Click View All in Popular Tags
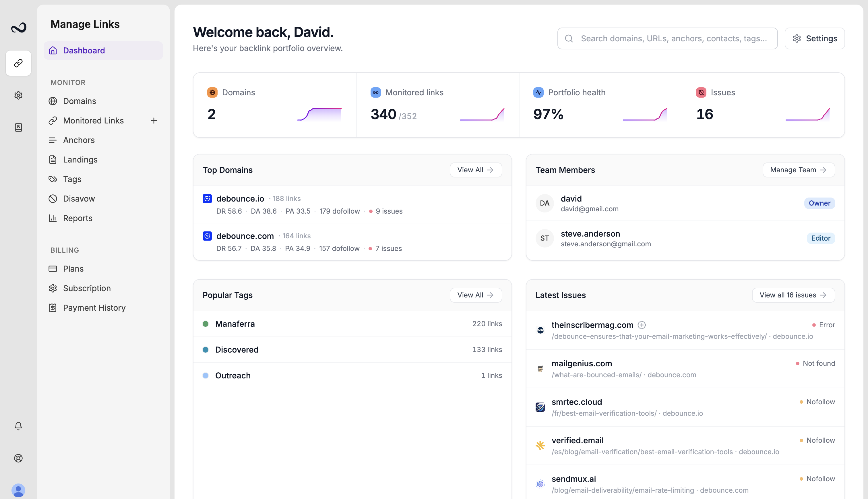Screen dimensions: 868x499 pyautogui.click(x=476, y=295)
